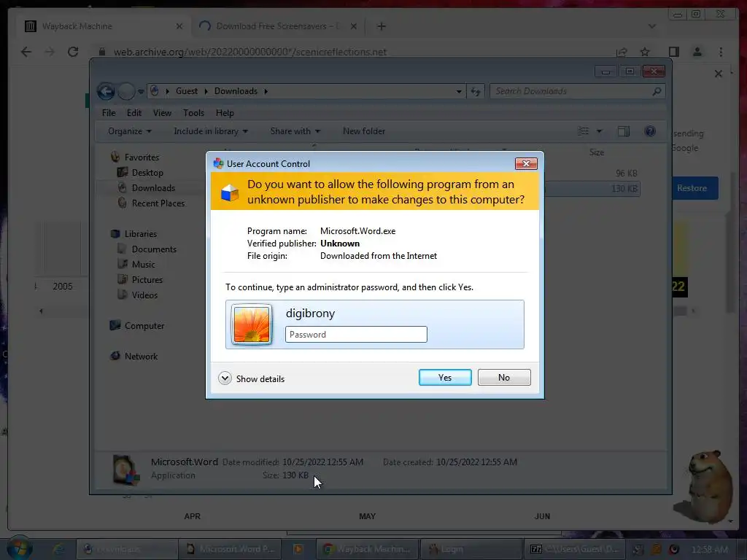Open the Windows Start button

[20, 548]
